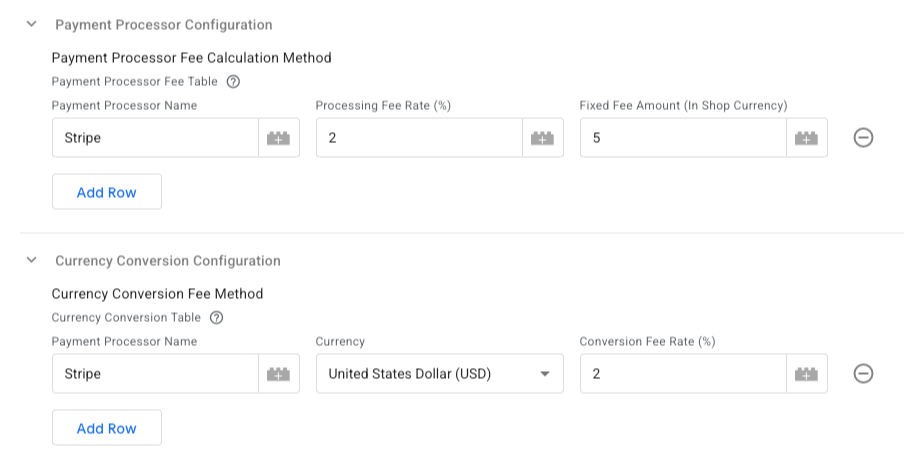Click variable picker icon for Fixed Fee Amount

806,138
